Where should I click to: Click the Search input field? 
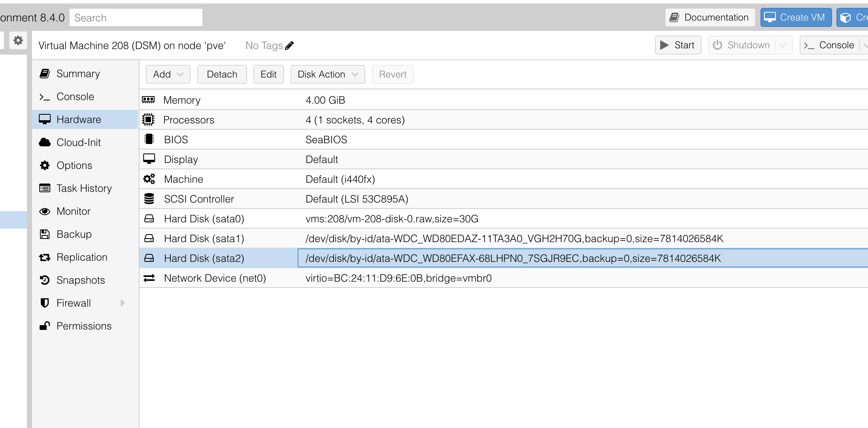pyautogui.click(x=136, y=18)
